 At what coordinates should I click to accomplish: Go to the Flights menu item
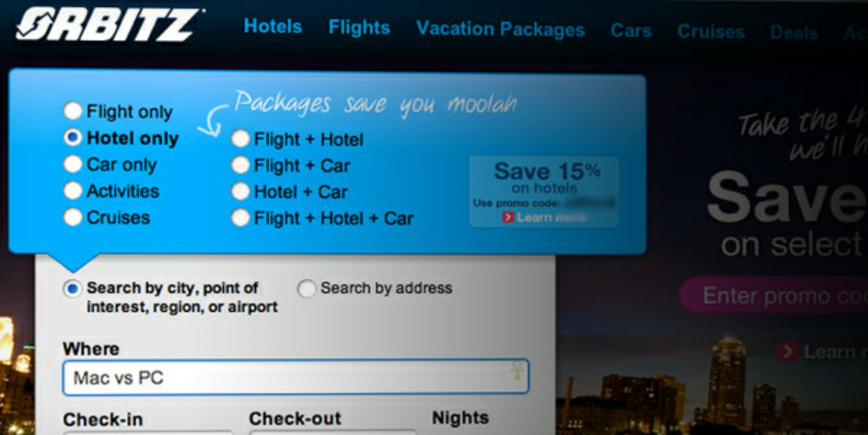click(x=359, y=28)
